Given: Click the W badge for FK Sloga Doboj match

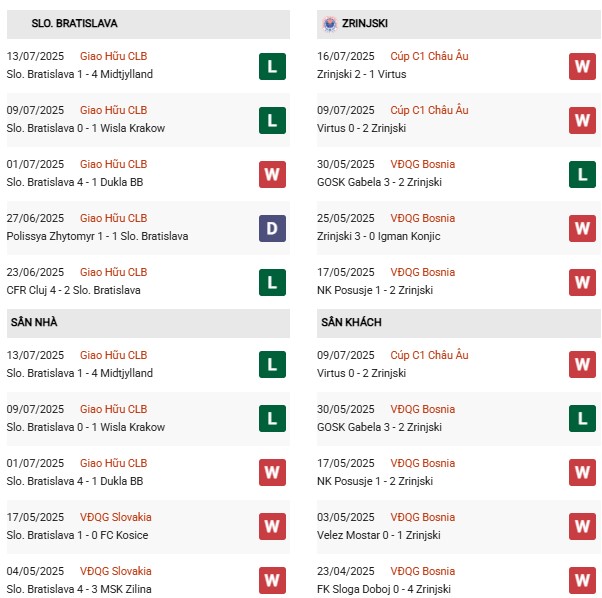Looking at the screenshot, I should click(582, 580).
